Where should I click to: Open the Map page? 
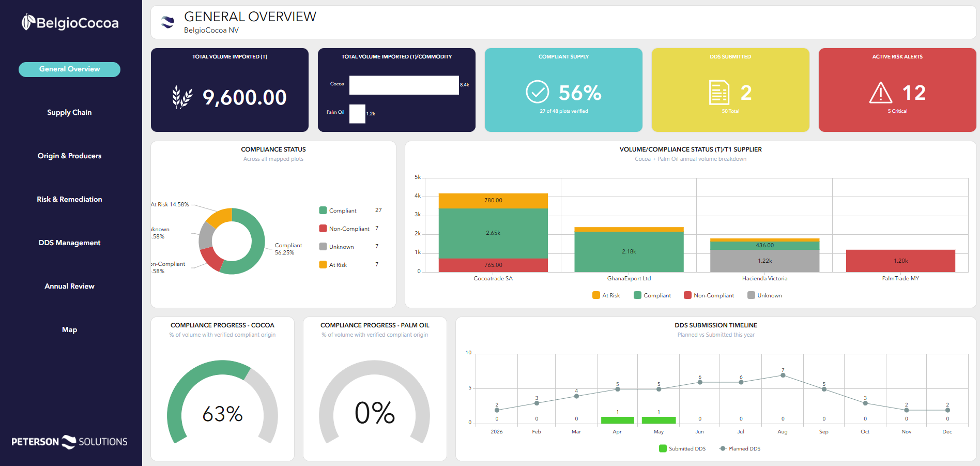point(69,329)
